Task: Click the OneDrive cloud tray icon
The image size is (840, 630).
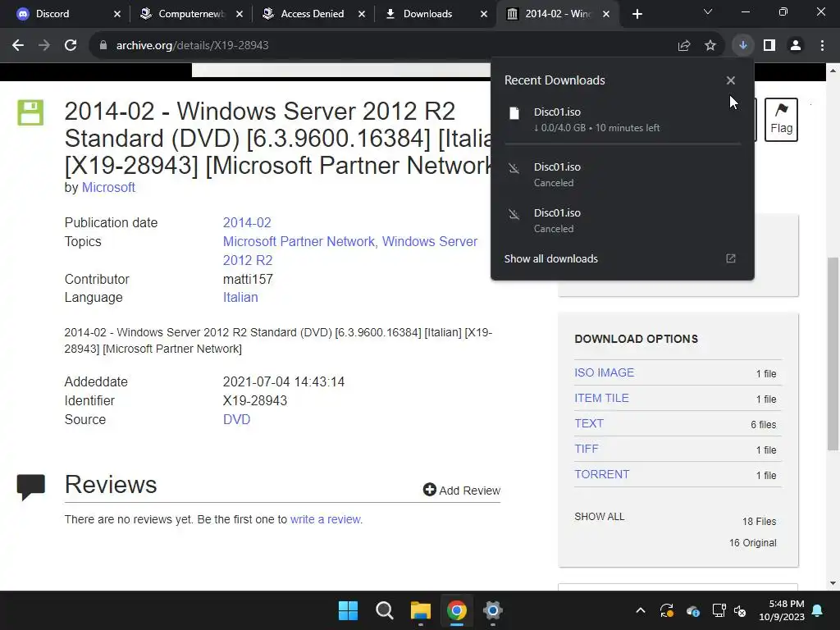Action: pos(692,610)
